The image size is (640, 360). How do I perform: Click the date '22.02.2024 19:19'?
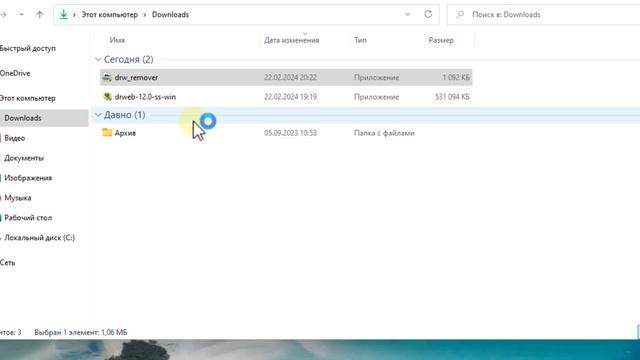(290, 97)
